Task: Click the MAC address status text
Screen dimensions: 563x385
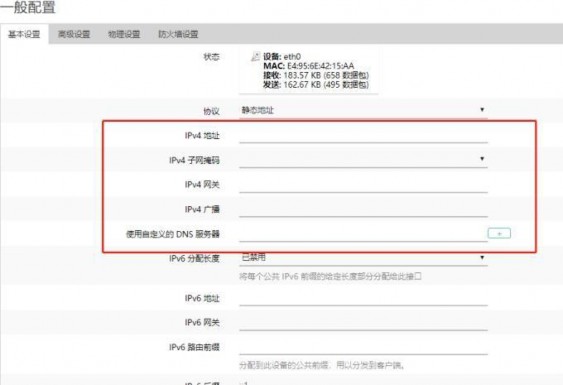Action: [309, 66]
